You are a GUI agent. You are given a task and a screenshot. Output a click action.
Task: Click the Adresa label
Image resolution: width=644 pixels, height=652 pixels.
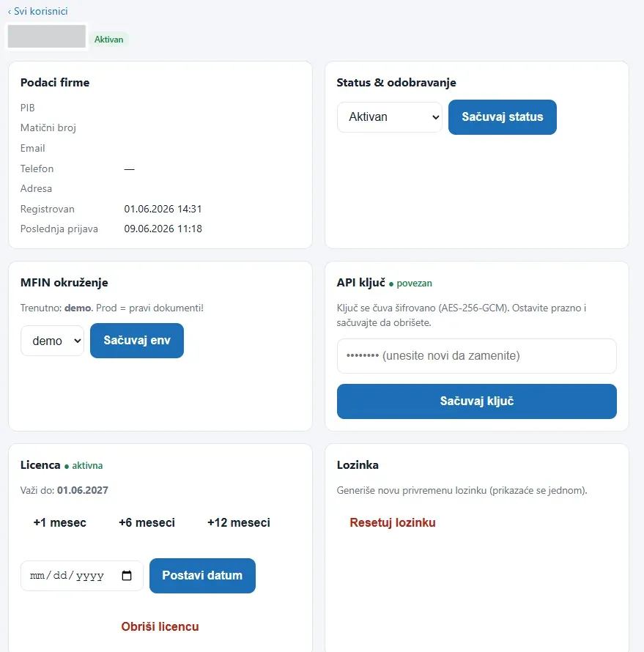(36, 189)
